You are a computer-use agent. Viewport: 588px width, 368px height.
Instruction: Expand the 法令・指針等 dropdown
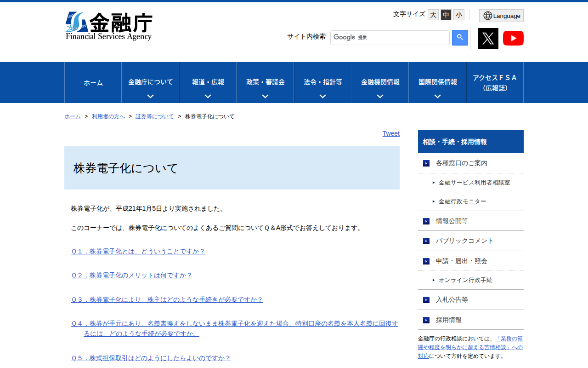click(x=322, y=82)
